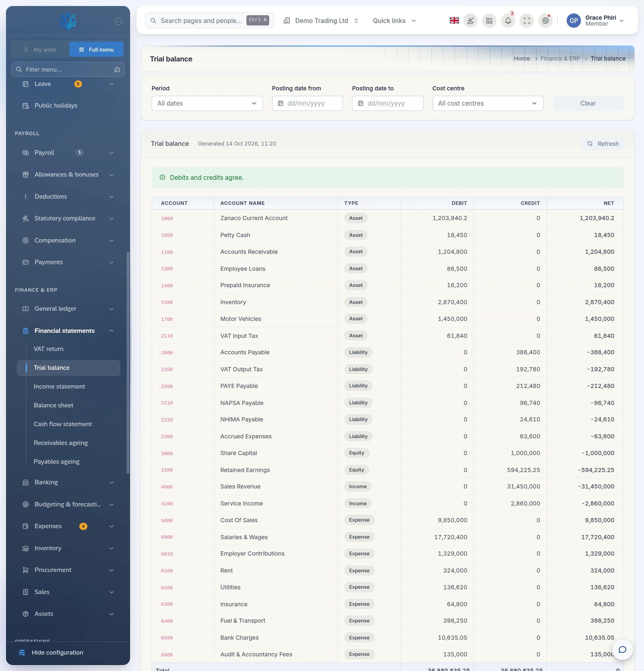
Task: Focus the Search pages and people field
Action: coord(210,21)
